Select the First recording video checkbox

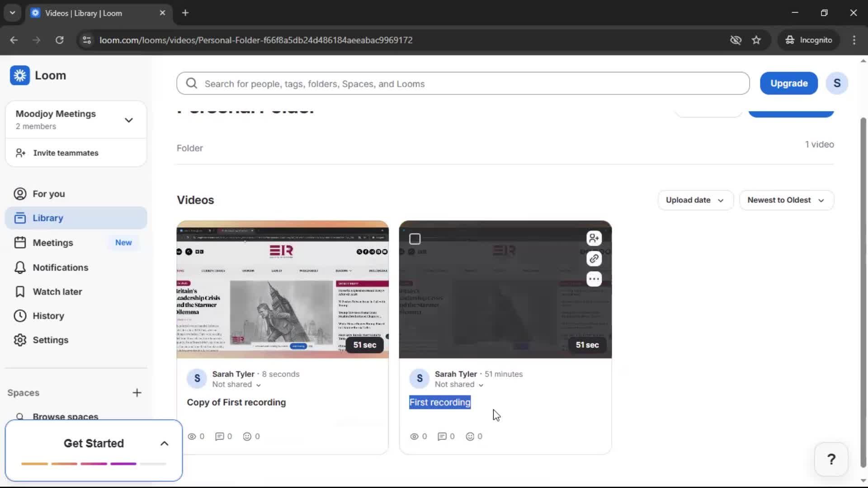[415, 239]
